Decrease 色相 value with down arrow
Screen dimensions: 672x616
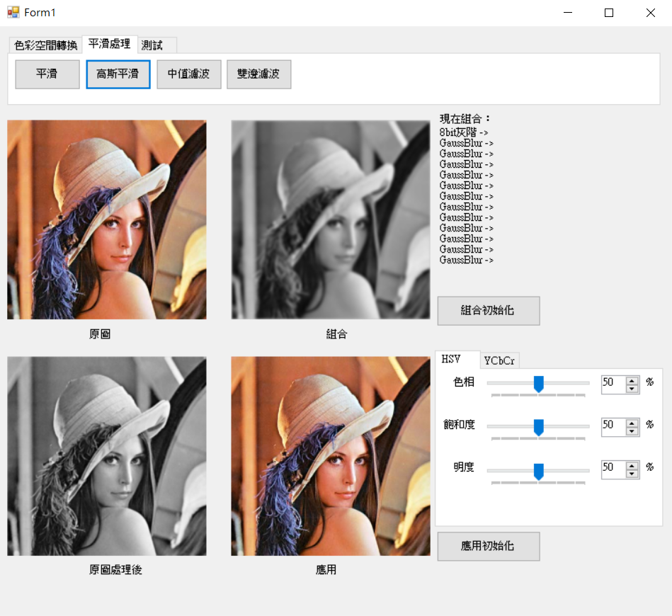[632, 389]
